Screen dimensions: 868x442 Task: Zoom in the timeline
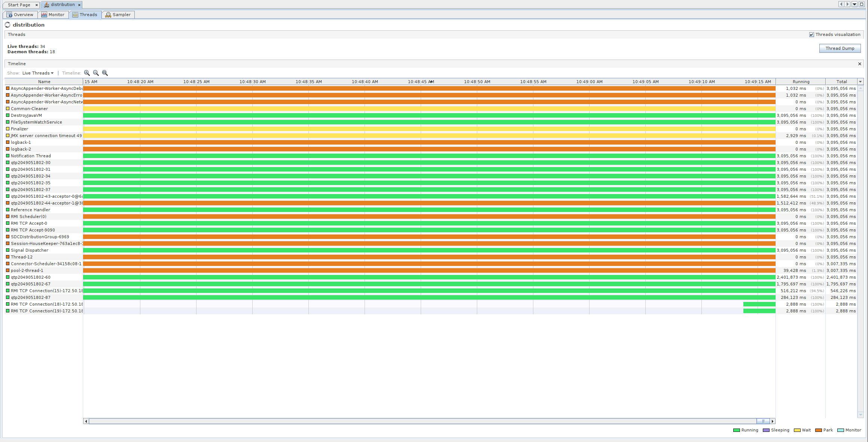pos(87,73)
